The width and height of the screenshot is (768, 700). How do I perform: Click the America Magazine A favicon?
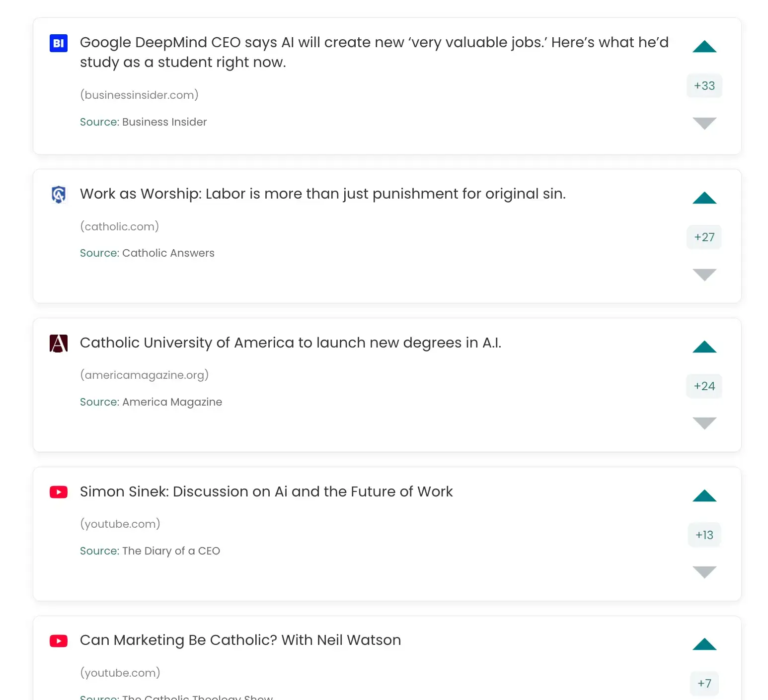[x=59, y=344]
